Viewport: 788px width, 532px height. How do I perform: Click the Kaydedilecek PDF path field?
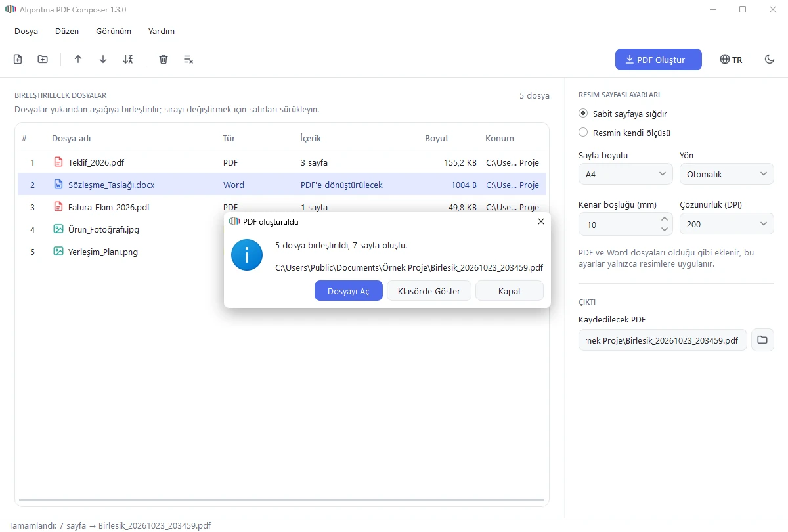[x=663, y=340]
